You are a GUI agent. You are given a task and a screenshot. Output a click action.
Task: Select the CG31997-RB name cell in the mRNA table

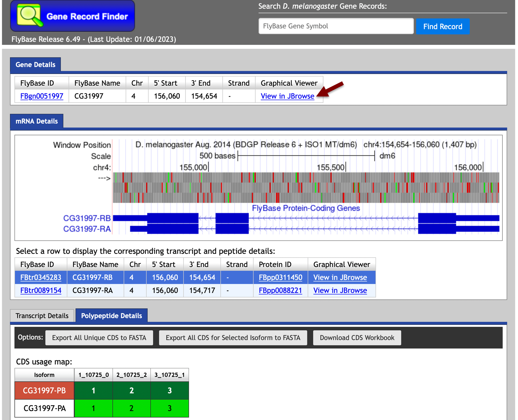click(x=95, y=277)
